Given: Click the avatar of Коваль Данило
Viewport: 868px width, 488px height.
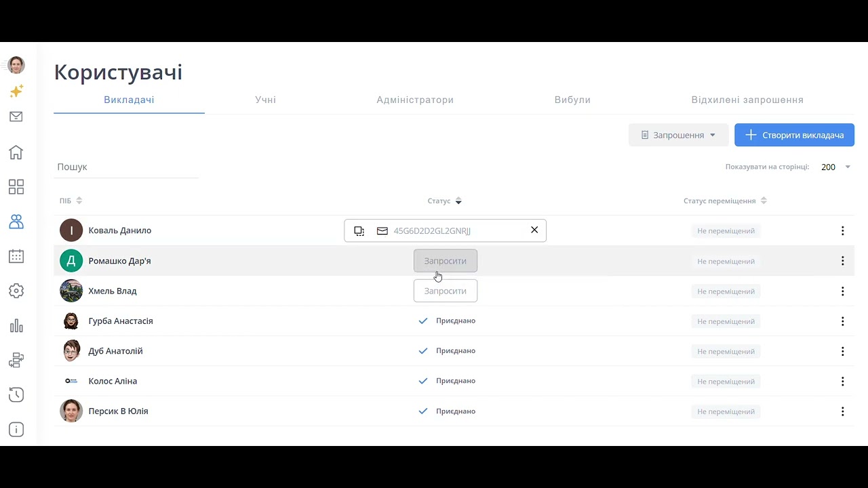Looking at the screenshot, I should (x=71, y=230).
